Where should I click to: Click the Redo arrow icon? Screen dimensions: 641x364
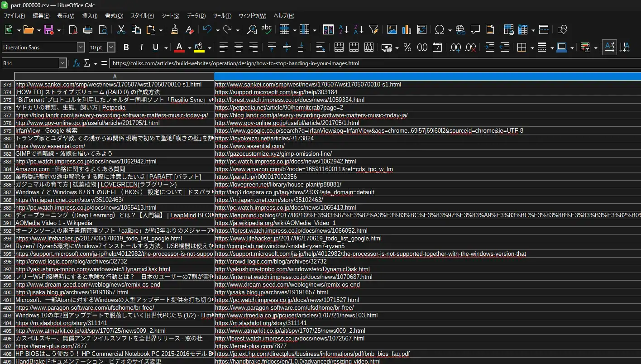tap(228, 30)
